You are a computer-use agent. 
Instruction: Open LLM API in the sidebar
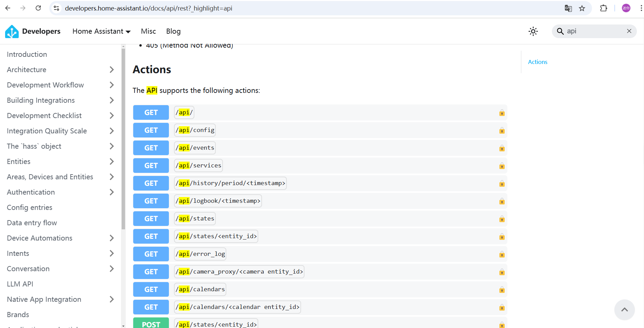pos(20,284)
